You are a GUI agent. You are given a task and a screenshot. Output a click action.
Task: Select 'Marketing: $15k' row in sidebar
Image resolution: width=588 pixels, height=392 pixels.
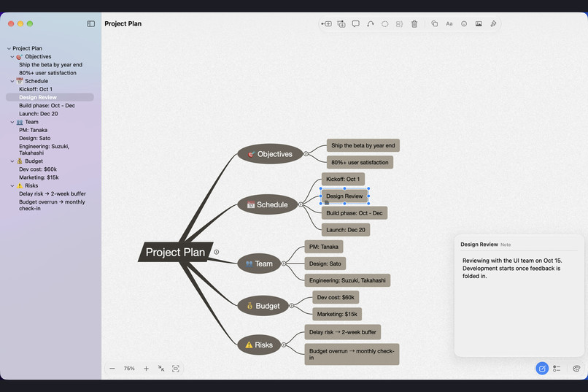click(x=39, y=177)
